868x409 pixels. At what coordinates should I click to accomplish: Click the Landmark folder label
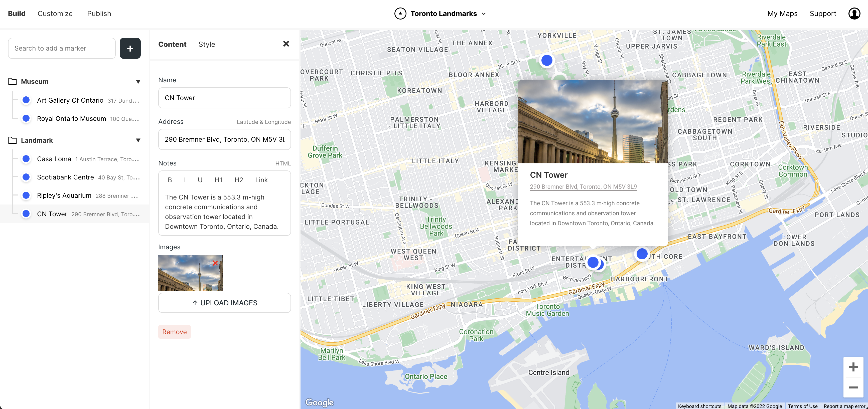point(37,140)
